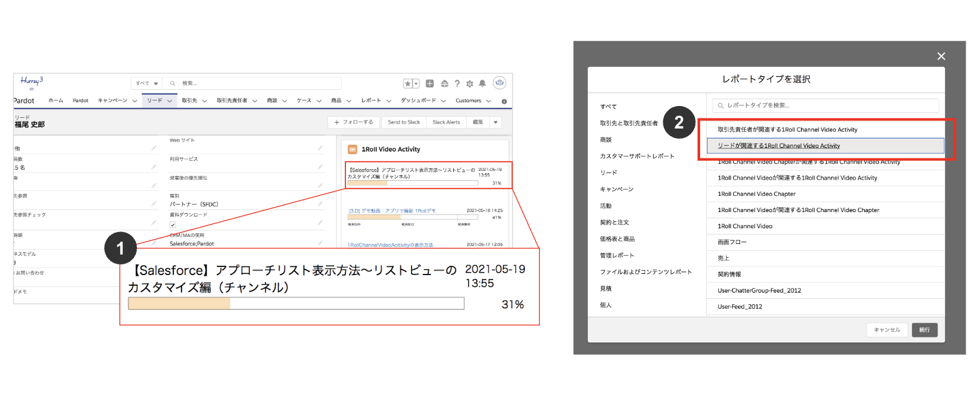
Task: Expand the ケース tab chevron
Action: point(319,101)
